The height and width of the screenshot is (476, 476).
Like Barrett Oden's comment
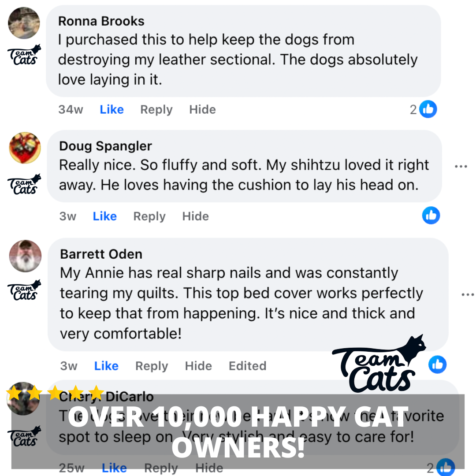point(106,366)
